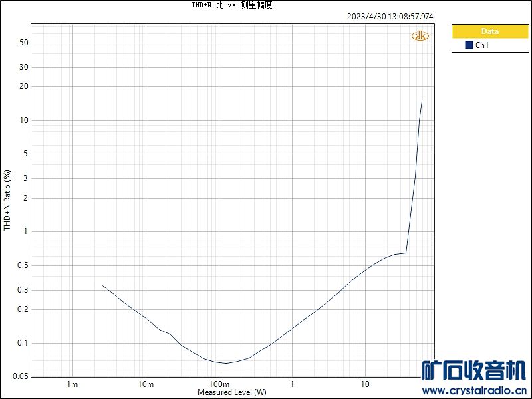Click the y-axis value 0.05

[x=21, y=376]
